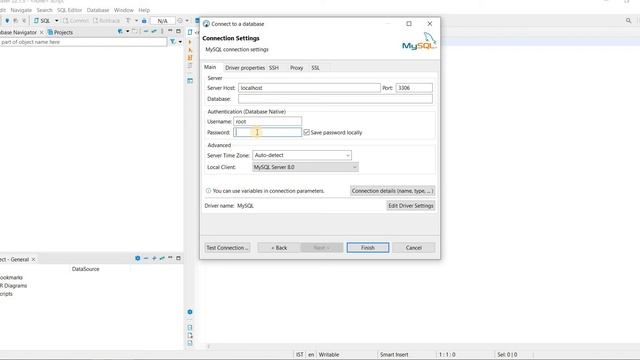Toggle Save password locally checkbox
Viewport: 640px width, 360px height.
tap(307, 132)
